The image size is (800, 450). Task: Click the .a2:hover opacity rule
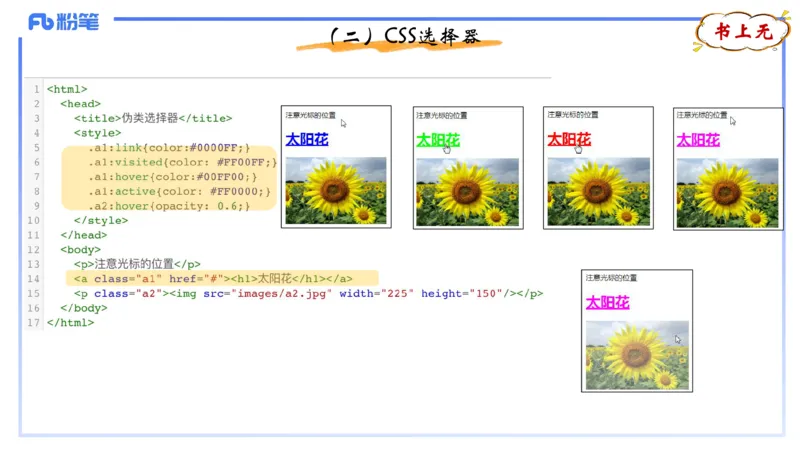coord(167,205)
